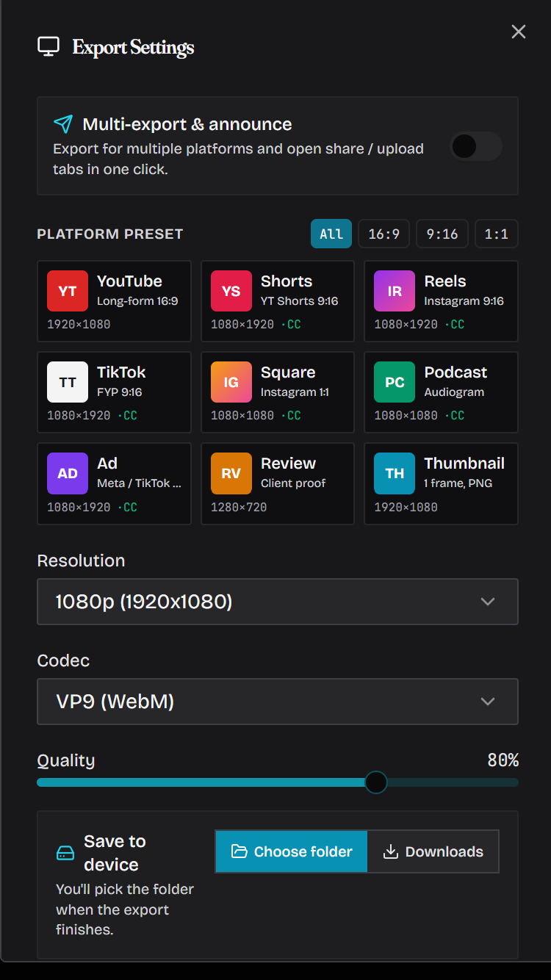The height and width of the screenshot is (980, 551).
Task: Select the Downloads save option
Action: click(433, 851)
